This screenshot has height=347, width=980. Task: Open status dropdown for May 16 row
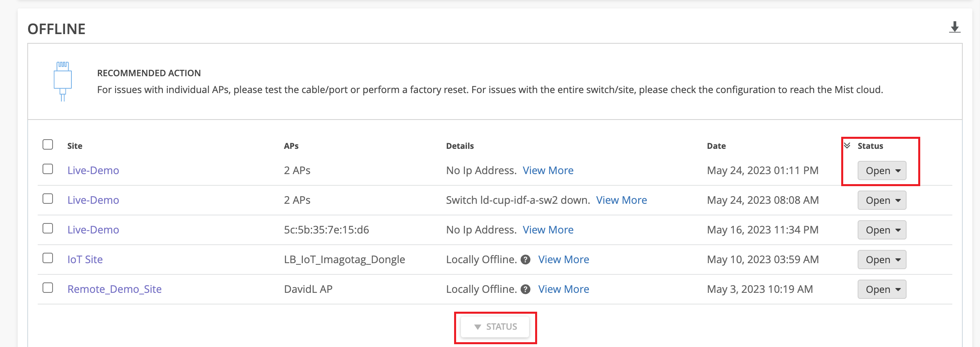[x=882, y=230]
